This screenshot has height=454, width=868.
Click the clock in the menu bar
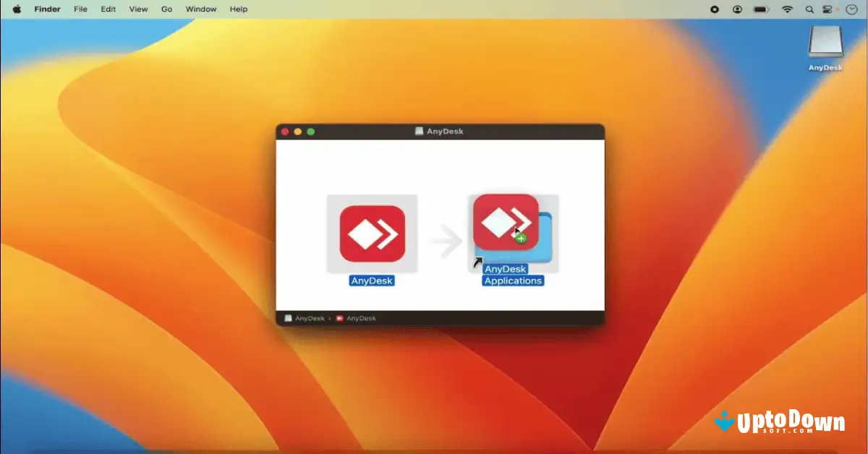click(x=851, y=9)
